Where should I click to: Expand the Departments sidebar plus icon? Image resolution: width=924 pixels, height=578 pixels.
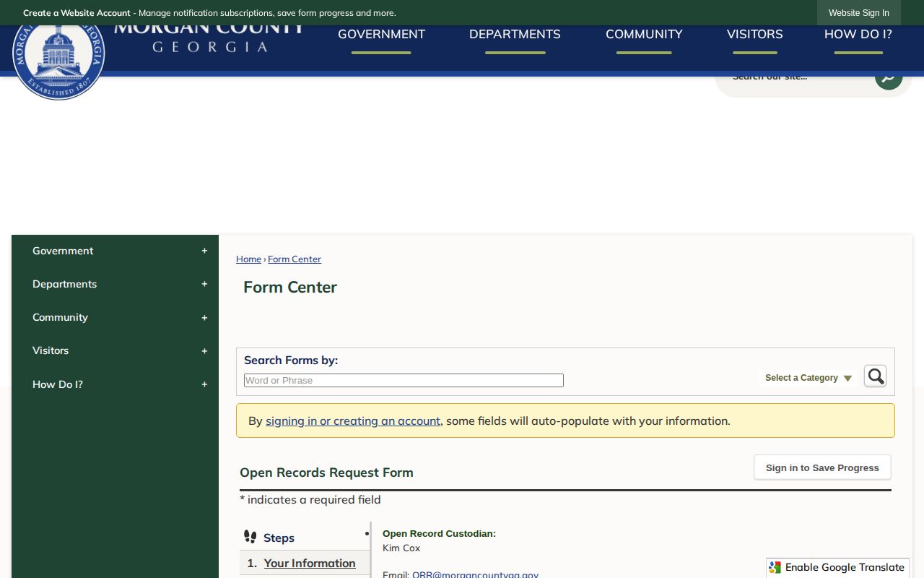pyautogui.click(x=204, y=284)
